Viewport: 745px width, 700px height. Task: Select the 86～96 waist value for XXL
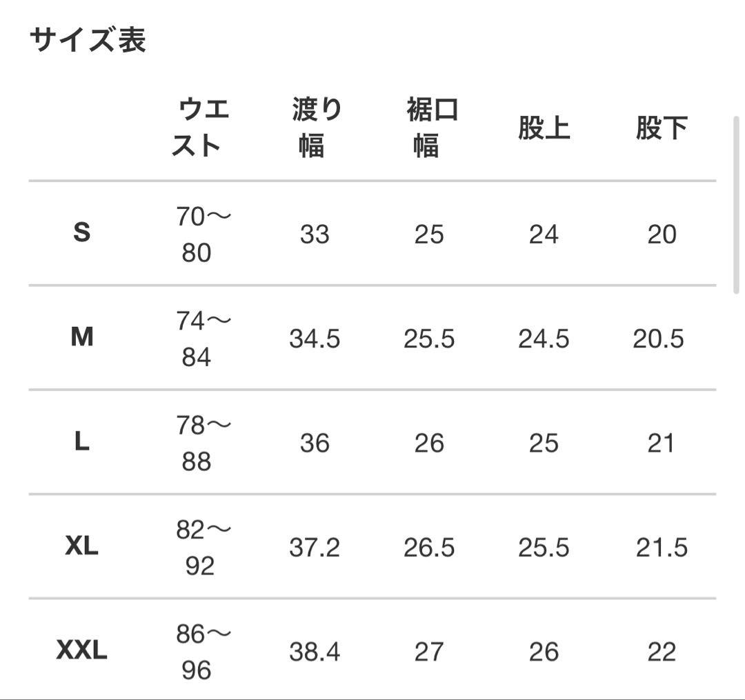pyautogui.click(x=200, y=652)
